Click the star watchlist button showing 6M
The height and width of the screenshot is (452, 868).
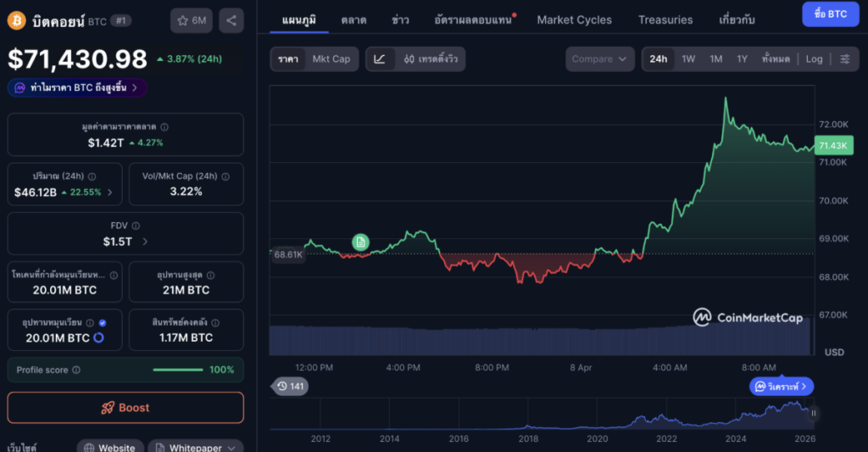tap(192, 20)
